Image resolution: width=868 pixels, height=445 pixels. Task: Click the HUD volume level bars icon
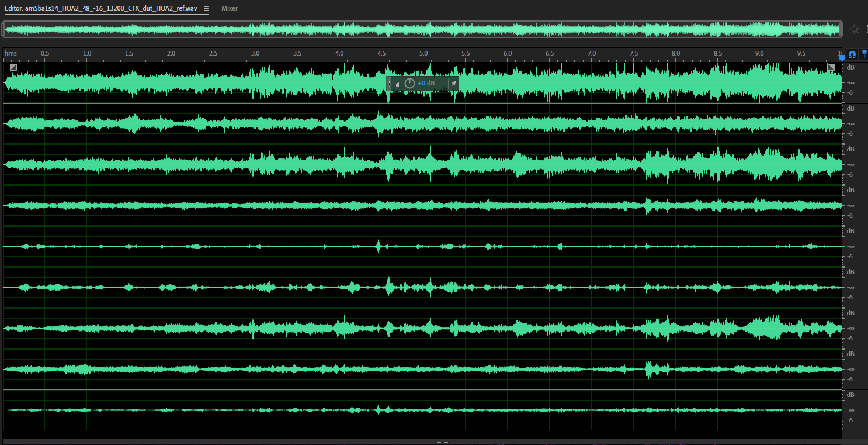click(397, 84)
